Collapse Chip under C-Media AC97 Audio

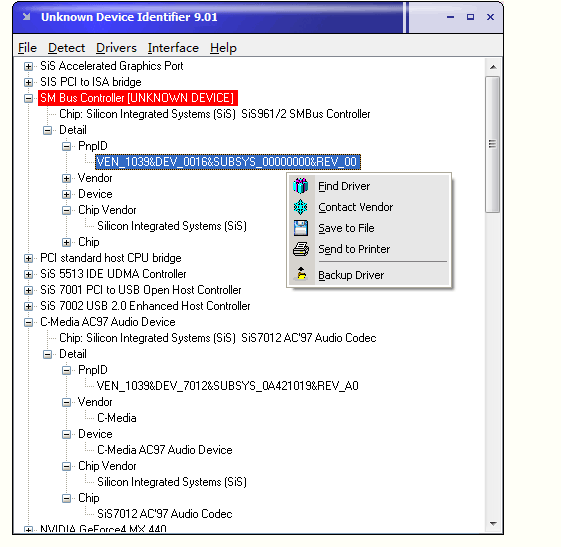(x=66, y=498)
